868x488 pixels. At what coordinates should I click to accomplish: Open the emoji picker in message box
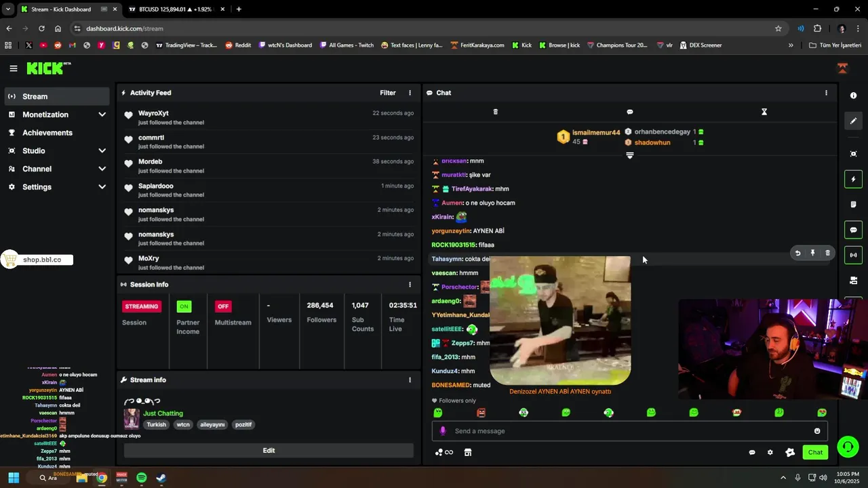tap(817, 431)
